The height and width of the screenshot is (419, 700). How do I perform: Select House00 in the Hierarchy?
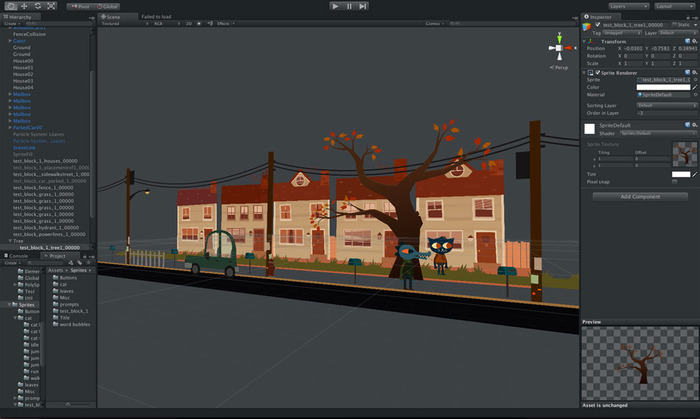pos(23,61)
